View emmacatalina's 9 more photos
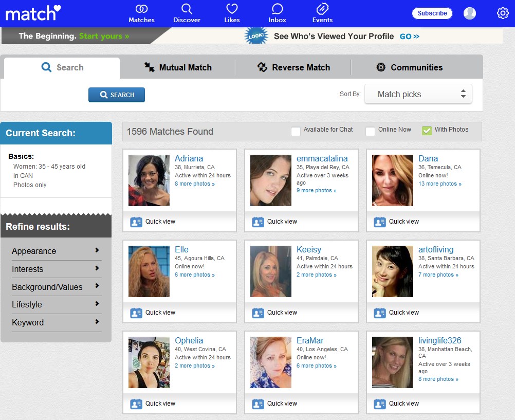Image resolution: width=515 pixels, height=420 pixels. click(x=317, y=190)
